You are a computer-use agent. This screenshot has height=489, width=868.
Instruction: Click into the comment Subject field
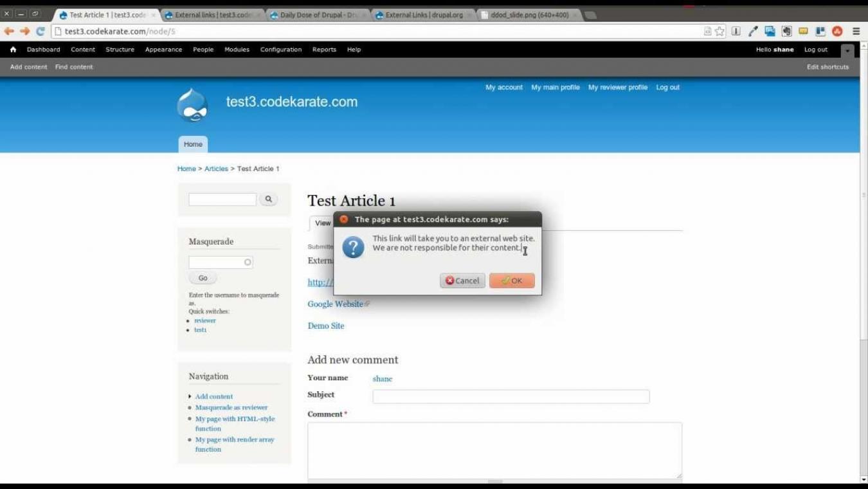coord(511,396)
